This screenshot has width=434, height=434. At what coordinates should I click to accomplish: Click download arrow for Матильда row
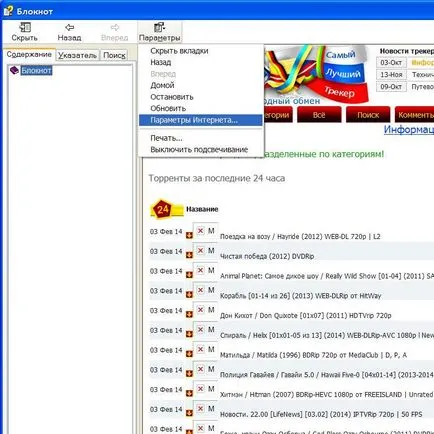coord(189,354)
